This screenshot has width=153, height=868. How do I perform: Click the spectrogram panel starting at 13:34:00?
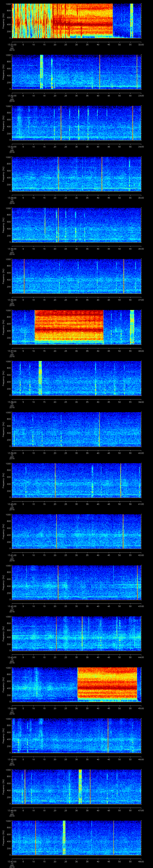(76, 174)
